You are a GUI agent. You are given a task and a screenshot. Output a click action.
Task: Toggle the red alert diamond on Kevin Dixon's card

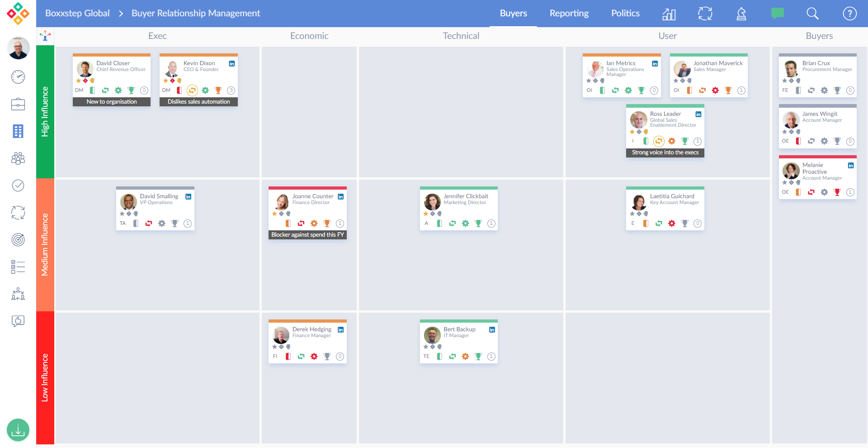172,81
